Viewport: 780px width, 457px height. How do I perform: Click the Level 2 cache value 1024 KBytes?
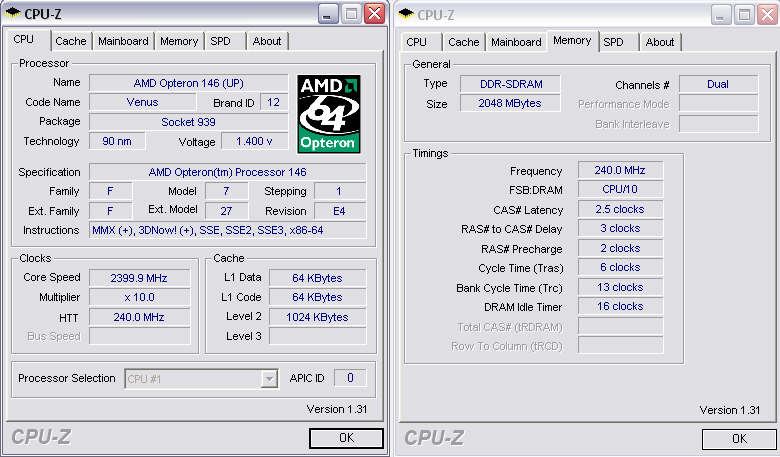317,317
